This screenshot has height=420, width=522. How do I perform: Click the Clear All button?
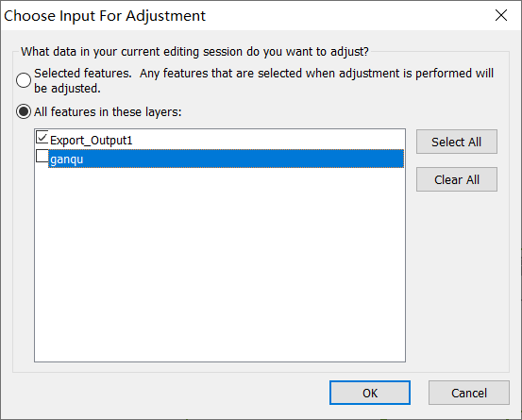click(x=457, y=179)
